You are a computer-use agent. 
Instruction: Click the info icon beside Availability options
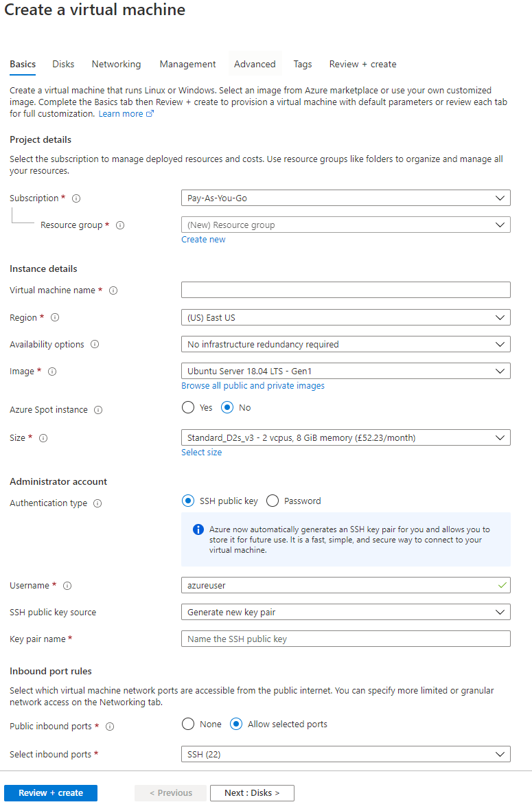95,345
